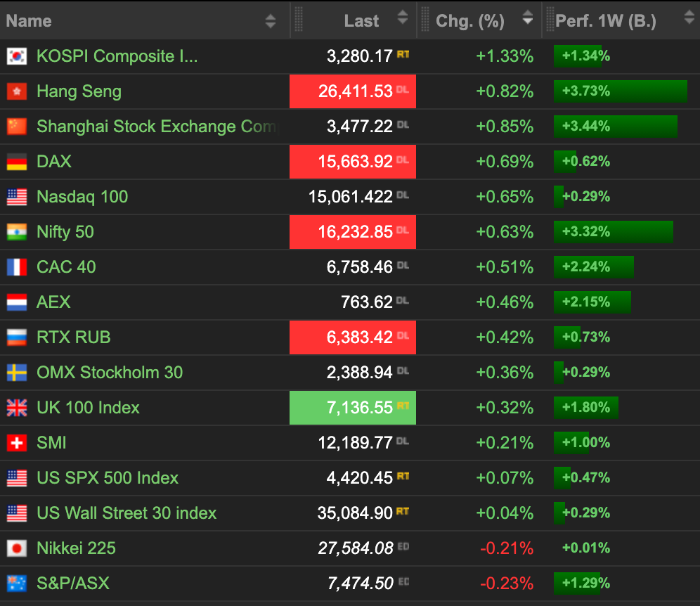Grab the Last column drag handle
Image resolution: width=700 pixels, height=606 pixels.
pos(299,19)
